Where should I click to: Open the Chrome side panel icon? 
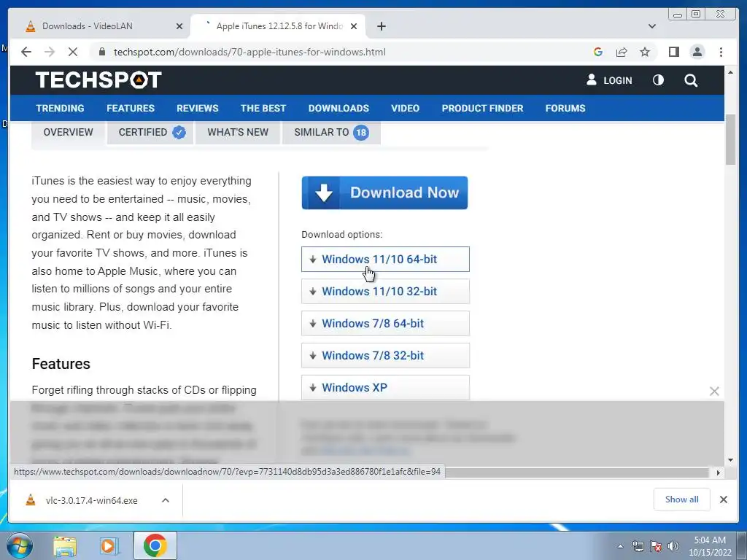(673, 52)
